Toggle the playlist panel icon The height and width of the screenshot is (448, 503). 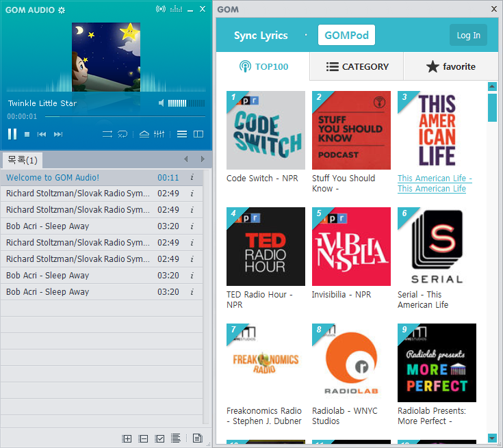[x=182, y=134]
